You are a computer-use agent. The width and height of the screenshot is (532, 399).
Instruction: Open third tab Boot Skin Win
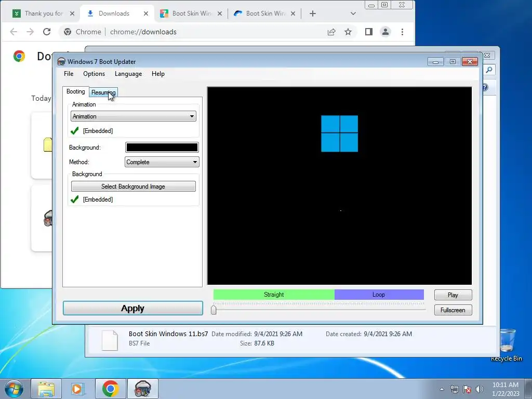(x=191, y=13)
